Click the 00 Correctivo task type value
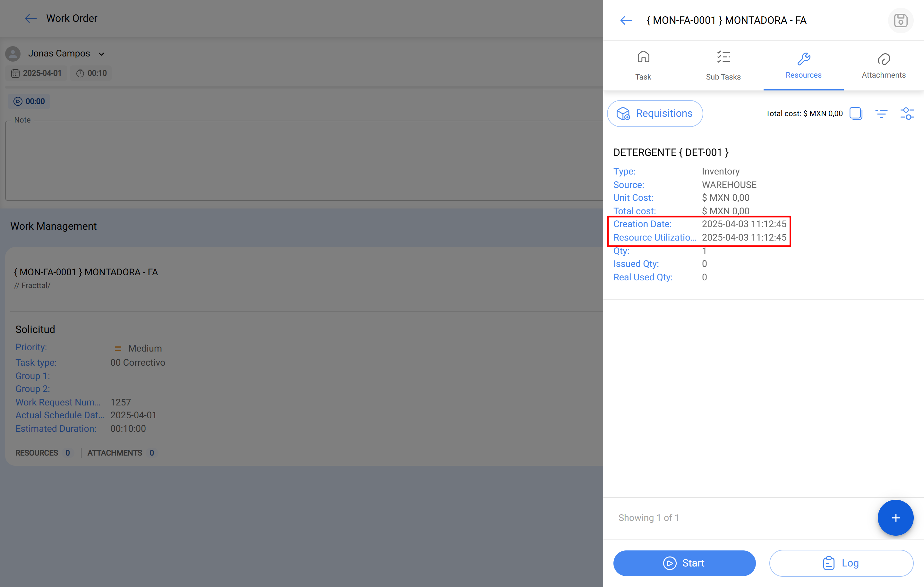 [x=138, y=362]
